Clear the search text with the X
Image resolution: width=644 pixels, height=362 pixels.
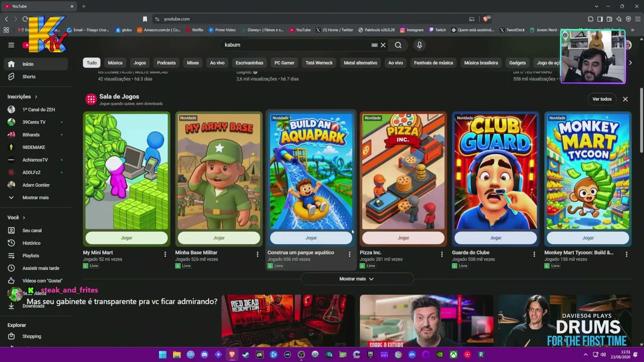(x=383, y=45)
